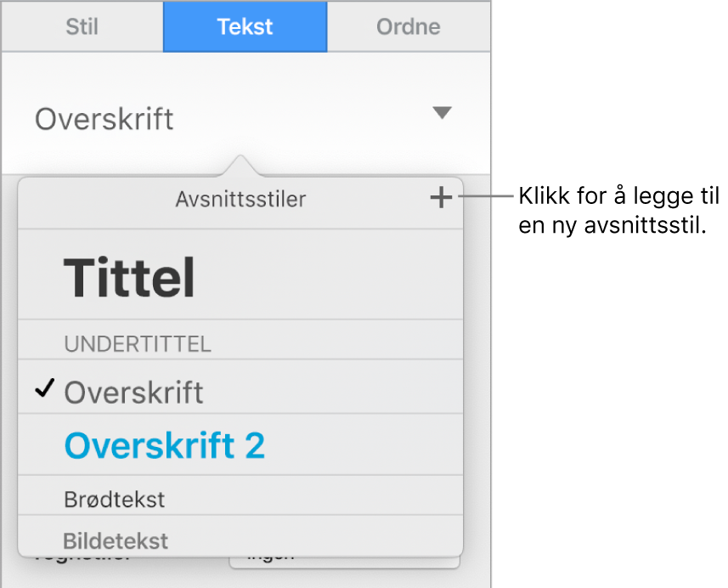The width and height of the screenshot is (728, 588).
Task: Apply the blue Overskrift 2 style
Action: point(165,445)
